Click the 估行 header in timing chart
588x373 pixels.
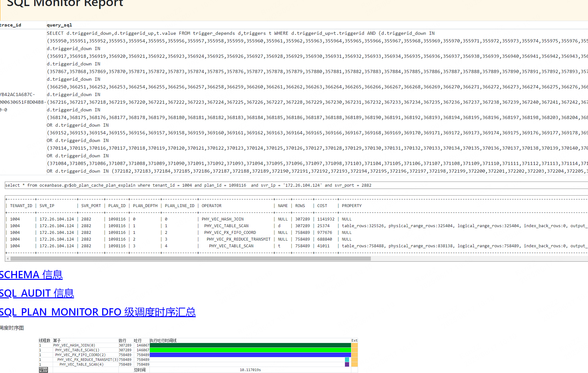[x=122, y=340]
